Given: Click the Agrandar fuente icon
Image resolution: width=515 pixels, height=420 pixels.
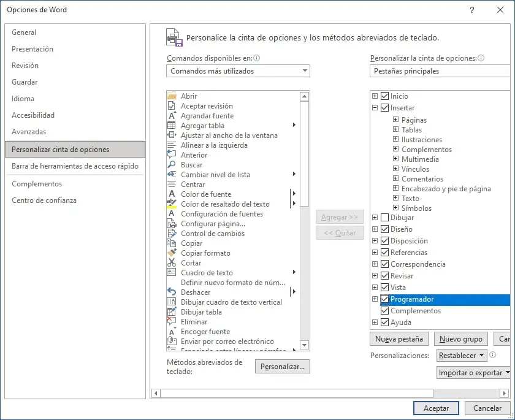Looking at the screenshot, I should coord(172,116).
